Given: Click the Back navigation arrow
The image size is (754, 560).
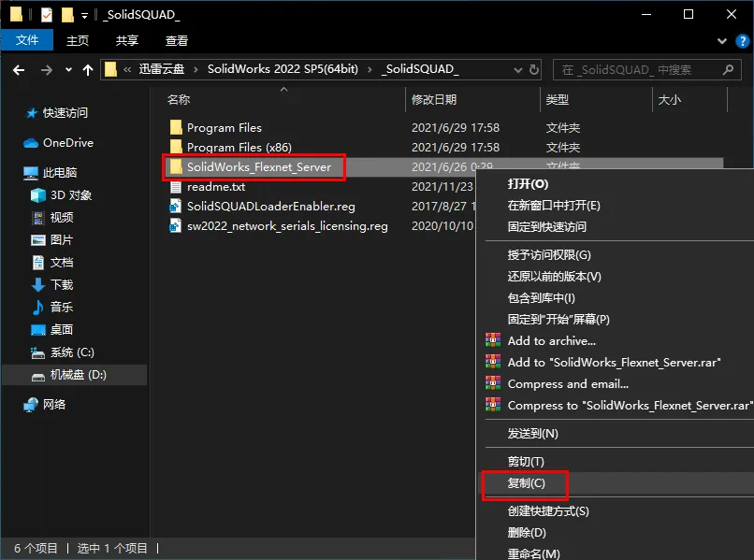Looking at the screenshot, I should (x=19, y=70).
